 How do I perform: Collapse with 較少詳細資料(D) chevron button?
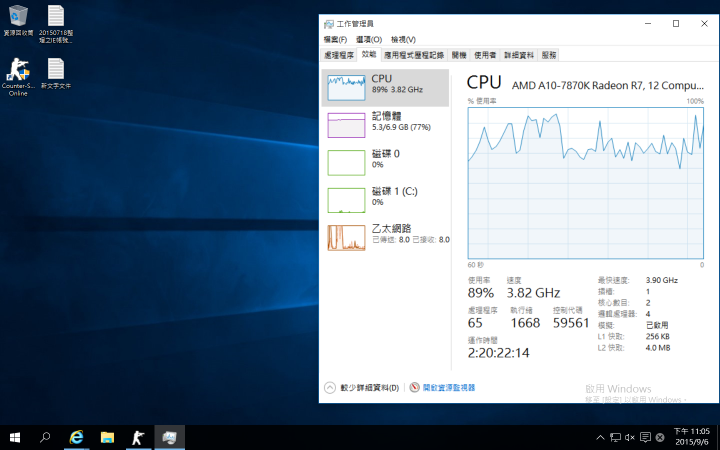pos(330,388)
